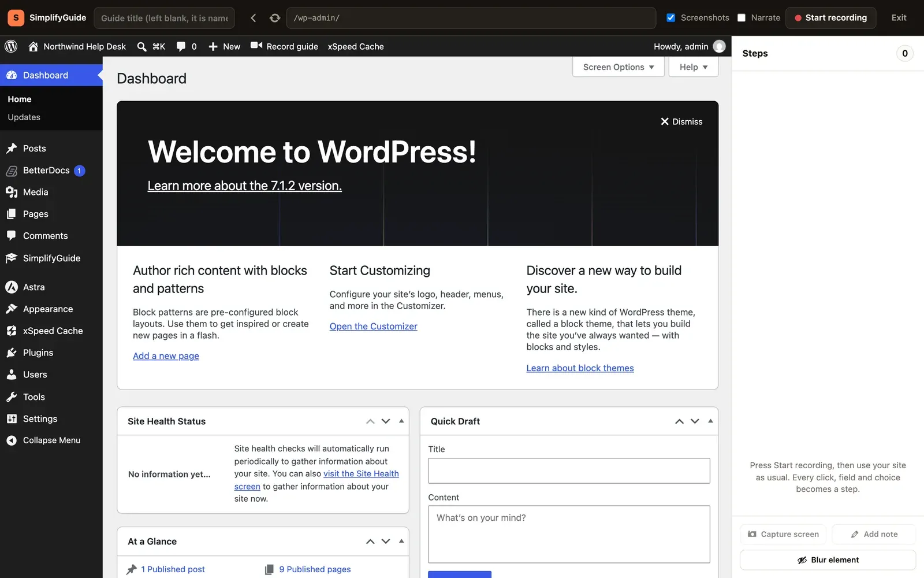The image size is (924, 578).
Task: Click the /wp-admin/ URL field
Action: tap(471, 18)
